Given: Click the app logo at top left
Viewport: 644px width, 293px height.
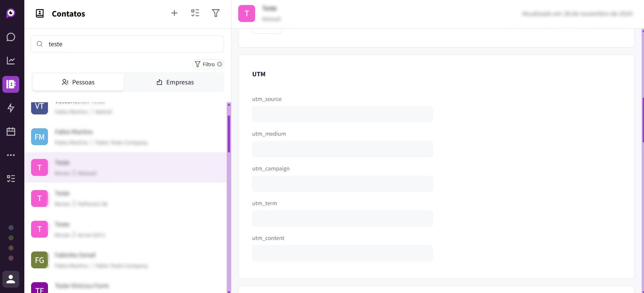Looking at the screenshot, I should (11, 13).
